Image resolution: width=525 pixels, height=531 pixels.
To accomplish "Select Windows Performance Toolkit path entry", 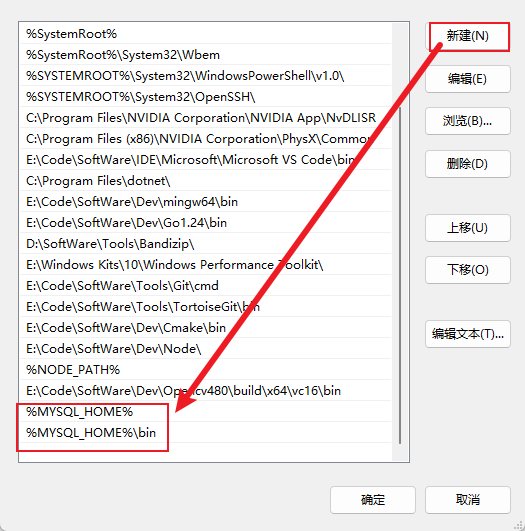I will tap(206, 265).
